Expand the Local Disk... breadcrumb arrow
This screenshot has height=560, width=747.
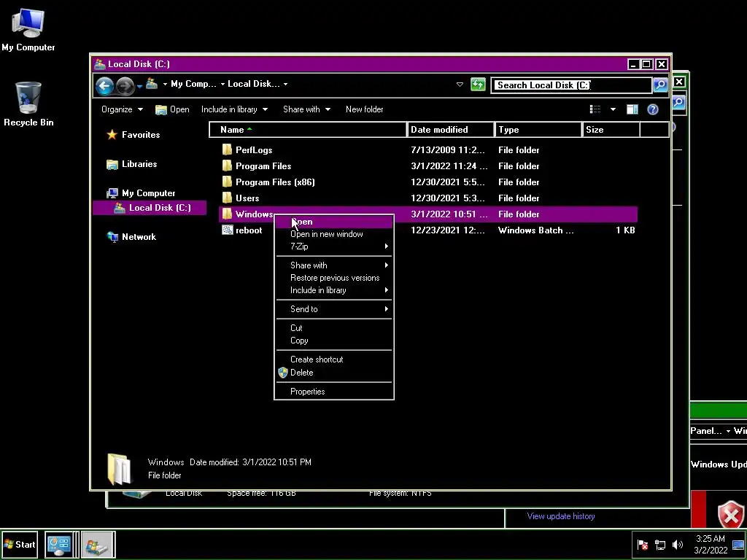click(285, 85)
